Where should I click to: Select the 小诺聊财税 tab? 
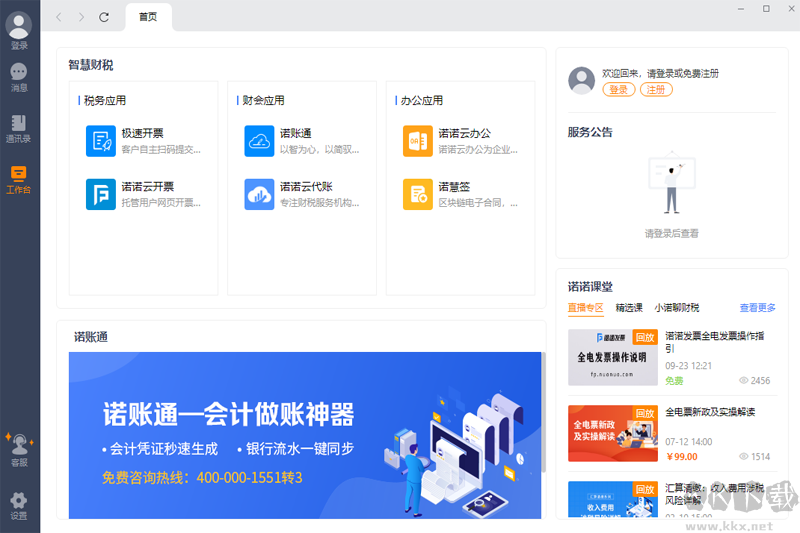(x=677, y=308)
